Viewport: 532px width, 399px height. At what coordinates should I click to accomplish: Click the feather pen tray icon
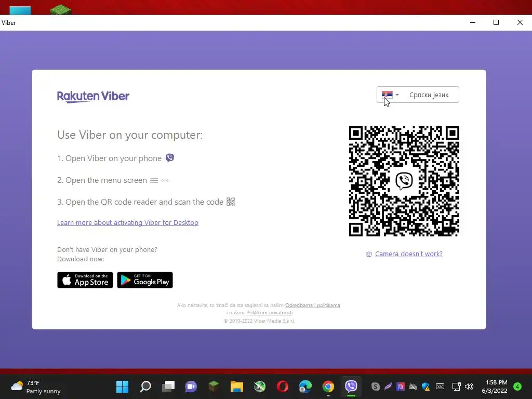(388, 387)
